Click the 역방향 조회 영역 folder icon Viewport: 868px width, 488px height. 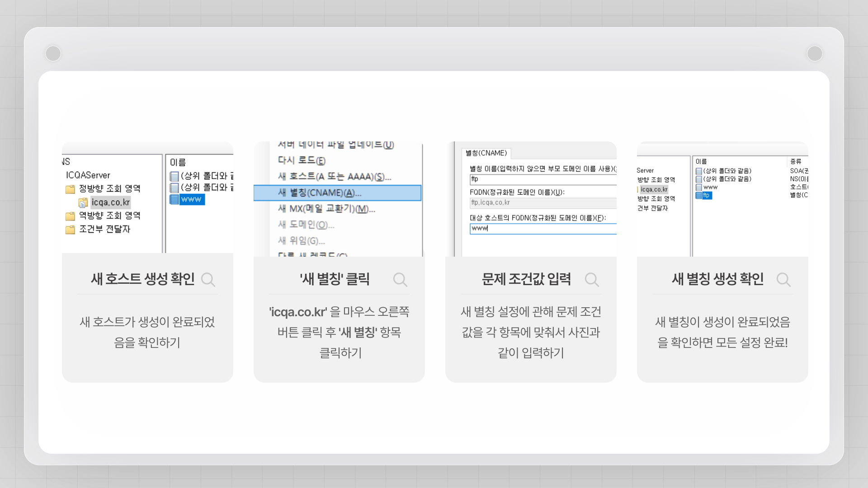click(x=70, y=216)
